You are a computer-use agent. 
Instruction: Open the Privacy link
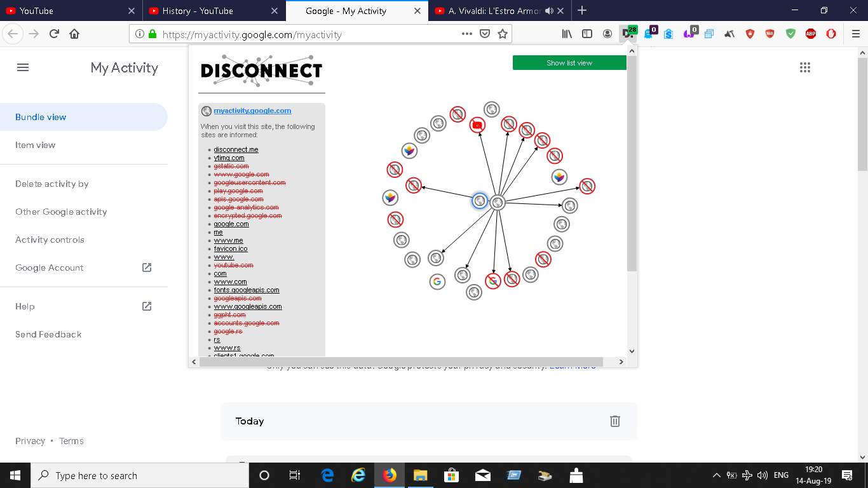click(x=30, y=441)
